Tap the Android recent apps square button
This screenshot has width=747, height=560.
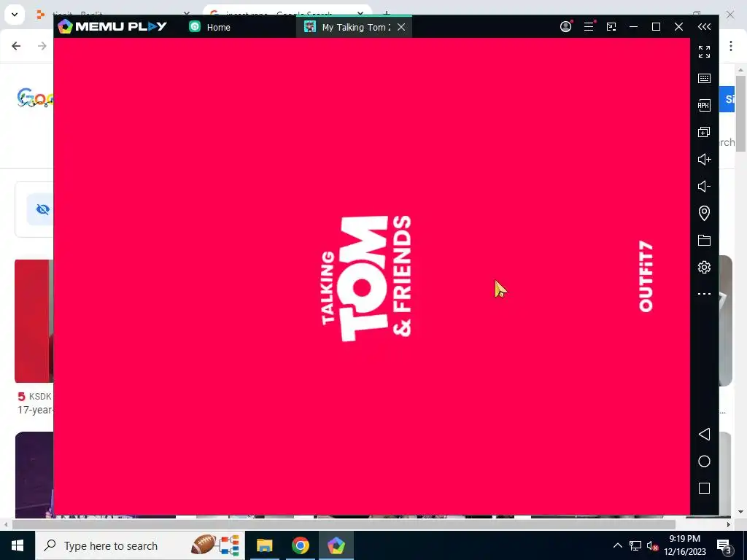coord(704,488)
